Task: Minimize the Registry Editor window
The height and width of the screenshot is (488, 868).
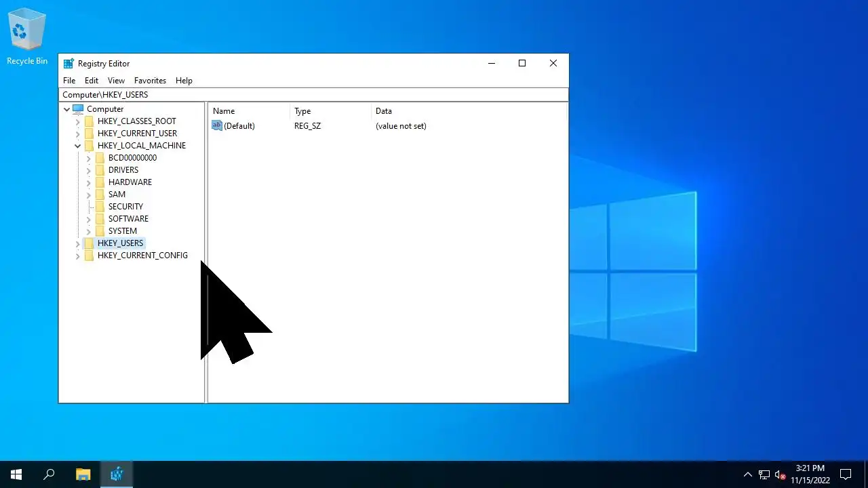Action: click(491, 63)
